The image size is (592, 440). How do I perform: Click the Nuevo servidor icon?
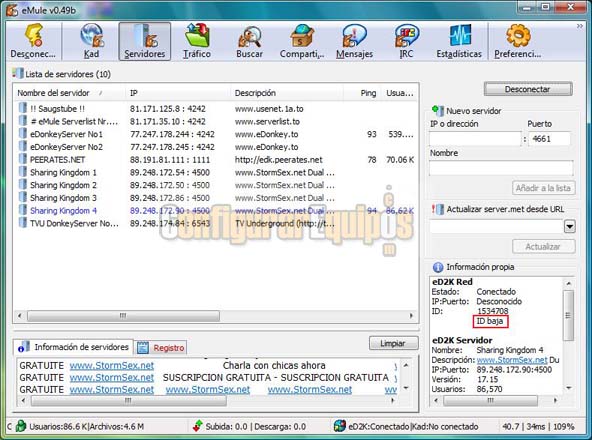(x=437, y=111)
